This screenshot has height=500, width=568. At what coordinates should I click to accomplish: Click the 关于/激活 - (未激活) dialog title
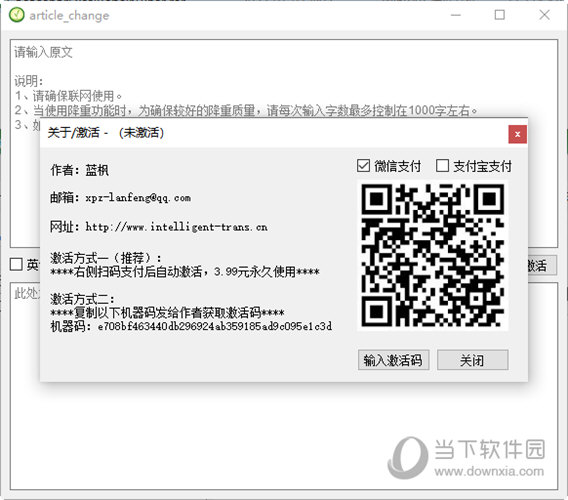coord(106,133)
